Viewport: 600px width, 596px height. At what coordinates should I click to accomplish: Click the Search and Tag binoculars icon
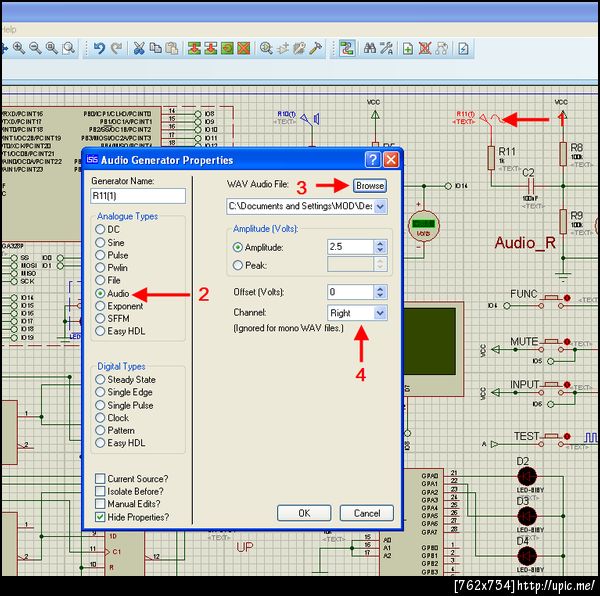pyautogui.click(x=369, y=48)
